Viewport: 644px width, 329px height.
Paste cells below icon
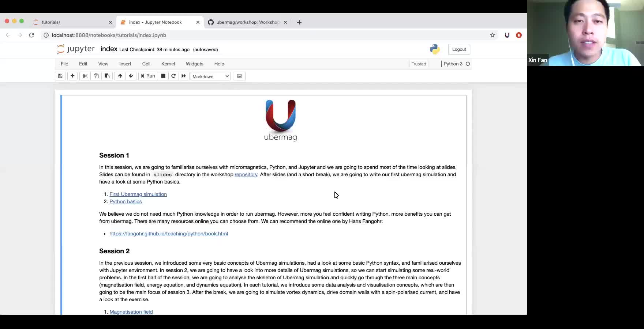tap(107, 76)
